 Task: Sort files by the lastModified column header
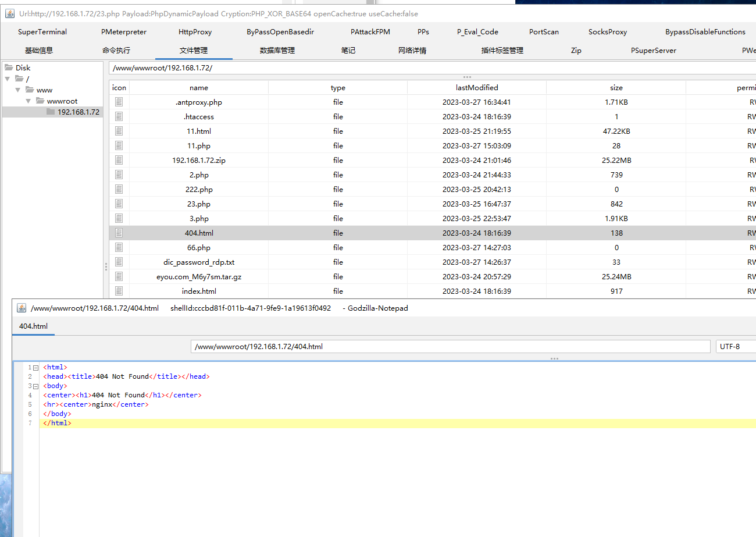(477, 87)
